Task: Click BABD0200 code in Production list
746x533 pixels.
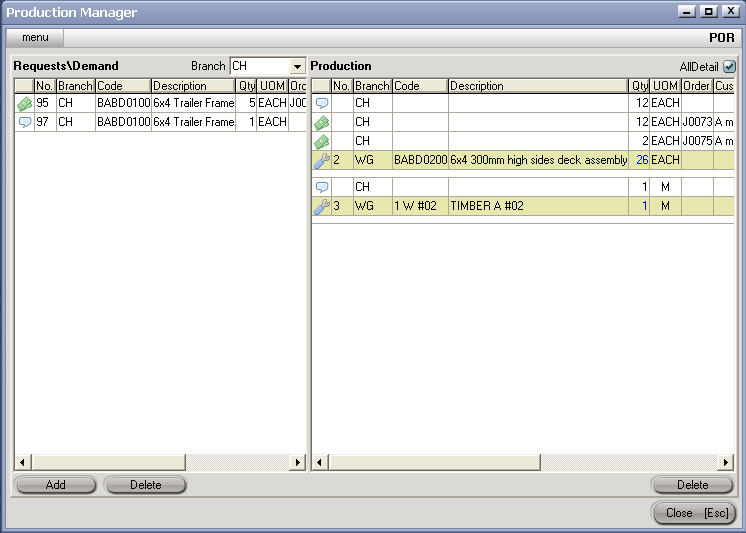Action: click(420, 160)
